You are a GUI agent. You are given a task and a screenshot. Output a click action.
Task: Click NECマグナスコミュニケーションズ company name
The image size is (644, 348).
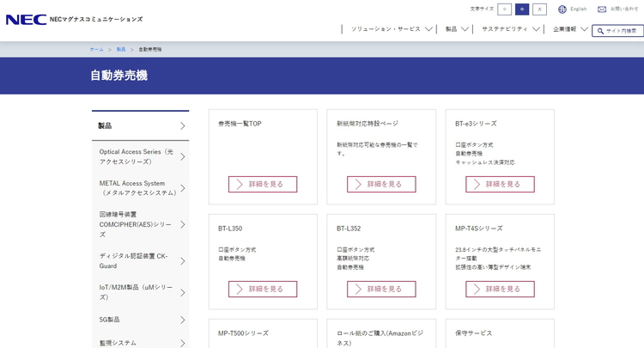96,19
